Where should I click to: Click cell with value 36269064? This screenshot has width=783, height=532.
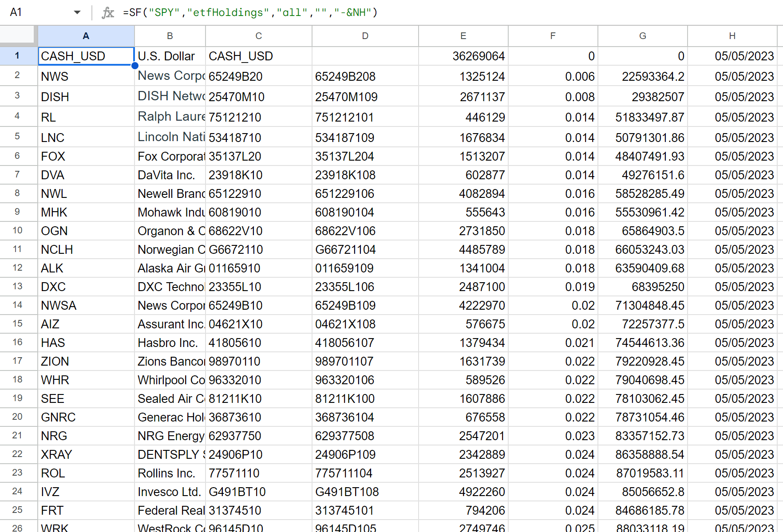coord(463,56)
